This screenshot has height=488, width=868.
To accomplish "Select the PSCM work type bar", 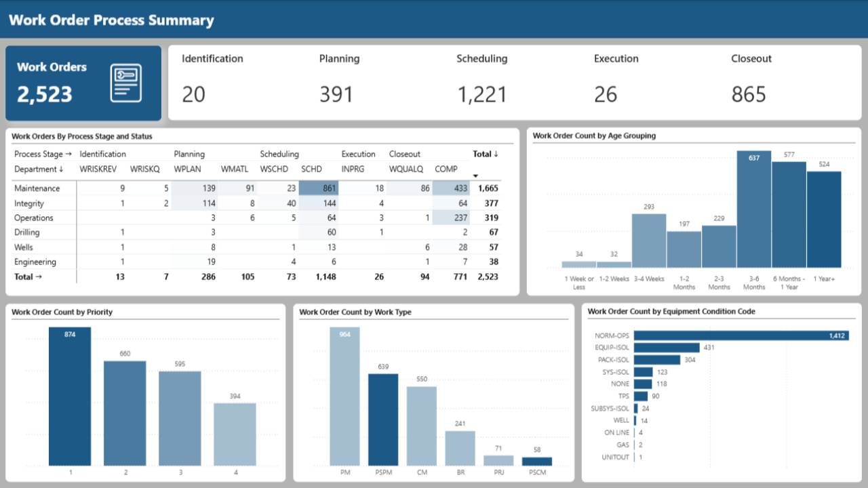I will 537,462.
